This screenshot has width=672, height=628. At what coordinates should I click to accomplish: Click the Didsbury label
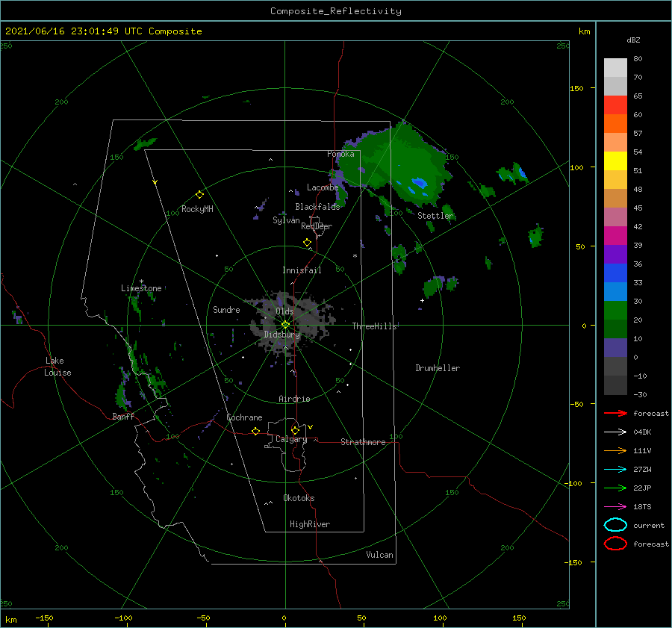coord(281,335)
